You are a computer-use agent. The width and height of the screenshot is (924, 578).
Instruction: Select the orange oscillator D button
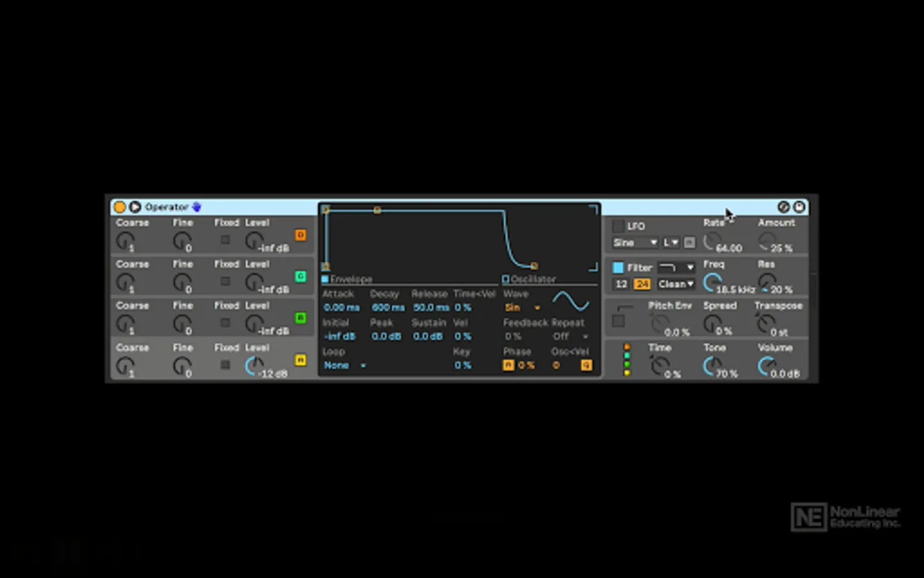pos(300,235)
